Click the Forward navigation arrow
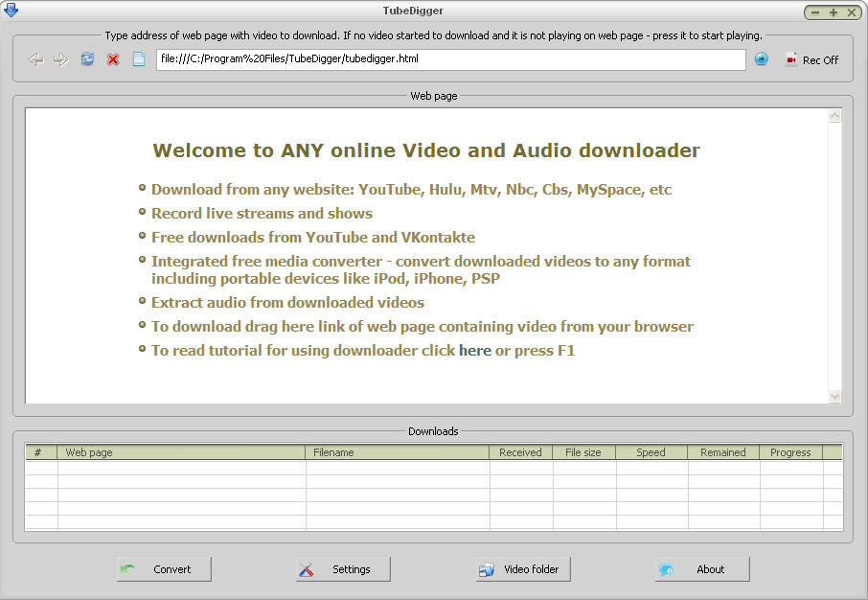 61,59
